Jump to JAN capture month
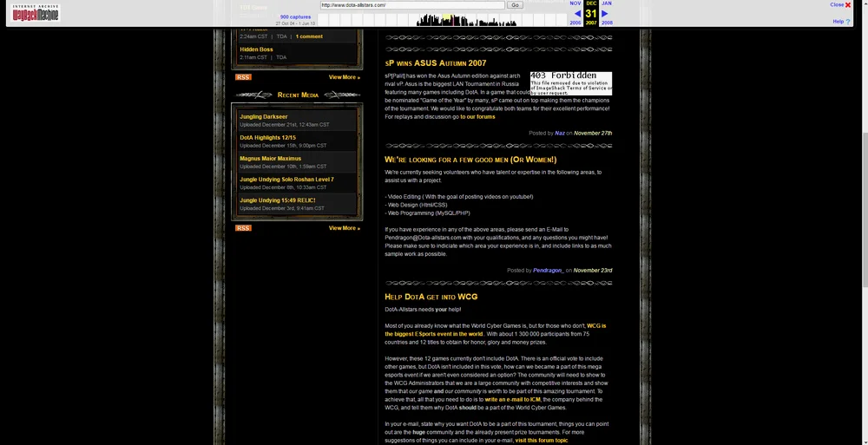The image size is (868, 445). pyautogui.click(x=607, y=3)
